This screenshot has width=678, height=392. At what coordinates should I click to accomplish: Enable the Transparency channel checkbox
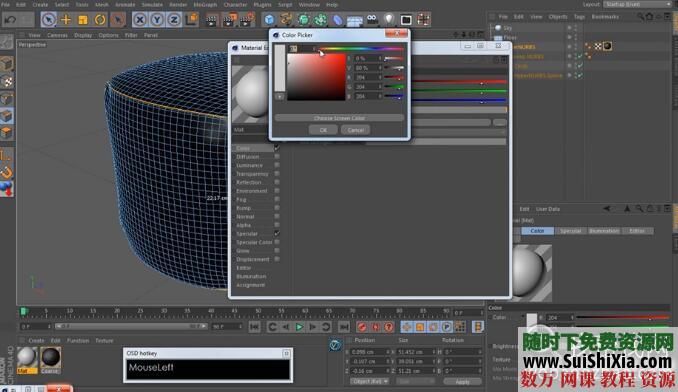(277, 174)
